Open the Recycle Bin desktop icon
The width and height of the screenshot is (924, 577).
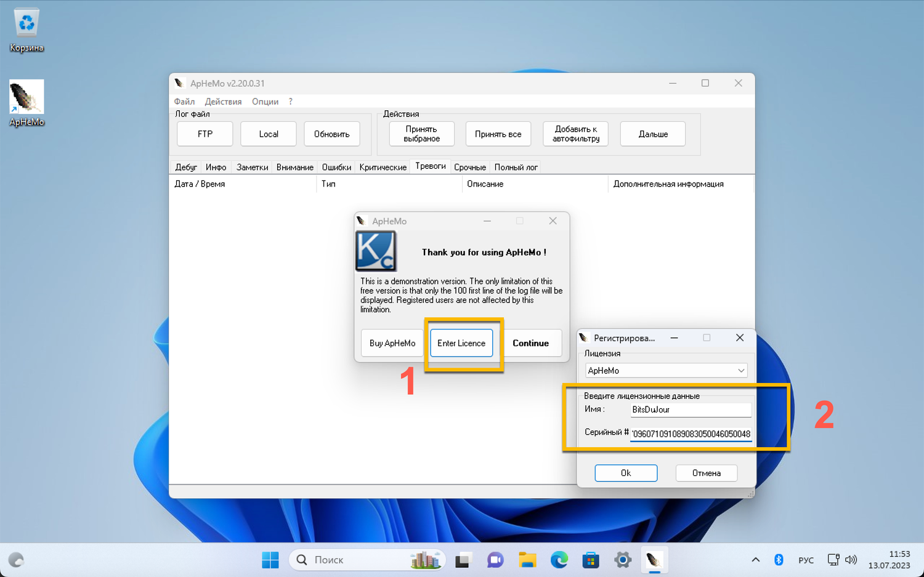click(26, 30)
